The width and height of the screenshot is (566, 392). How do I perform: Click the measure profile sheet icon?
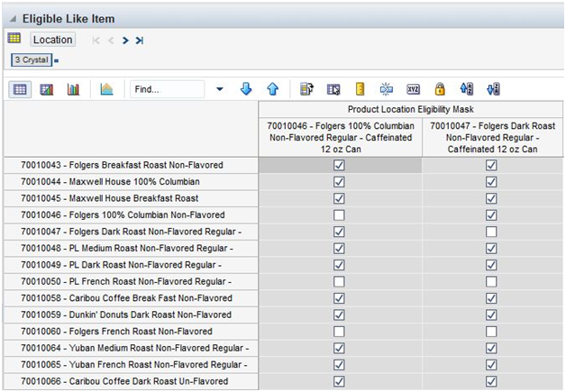(306, 89)
